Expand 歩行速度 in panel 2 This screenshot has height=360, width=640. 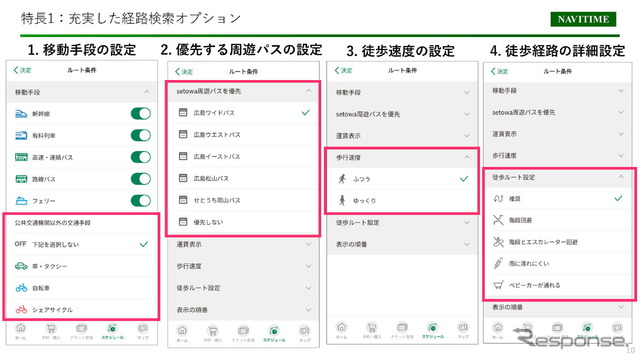pyautogui.click(x=243, y=266)
